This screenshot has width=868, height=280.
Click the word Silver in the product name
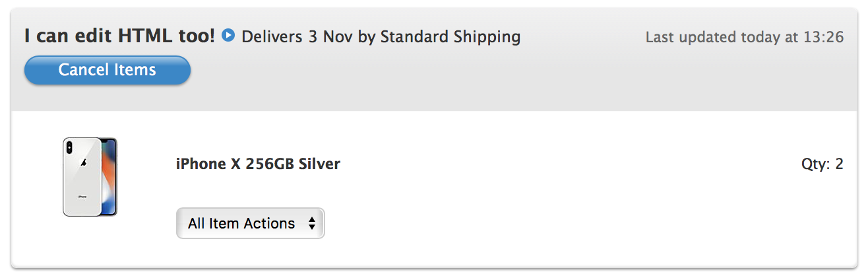[319, 164]
